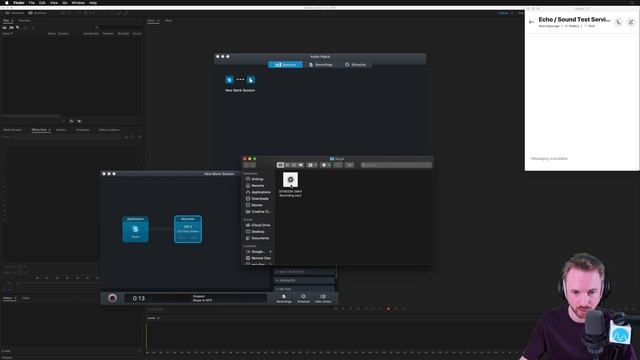The width and height of the screenshot is (640, 360).
Task: Open Find link in Skype chat header
Action: (x=590, y=26)
